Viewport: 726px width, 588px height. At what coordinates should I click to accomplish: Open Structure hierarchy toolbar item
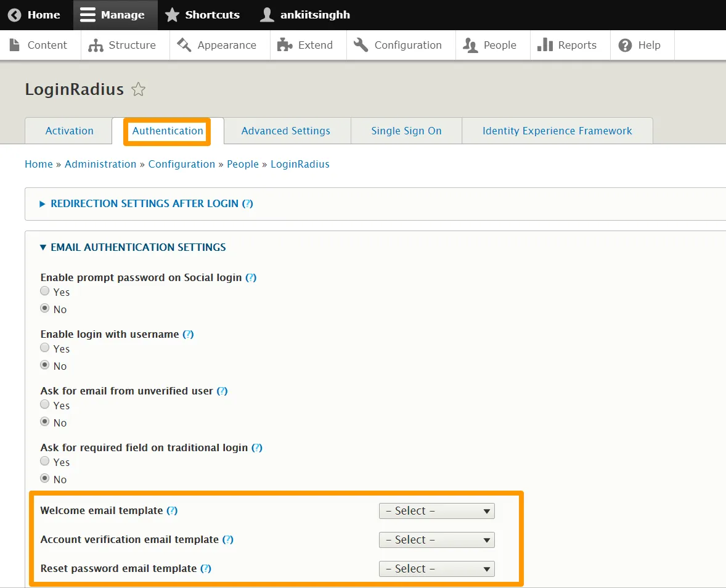click(122, 45)
